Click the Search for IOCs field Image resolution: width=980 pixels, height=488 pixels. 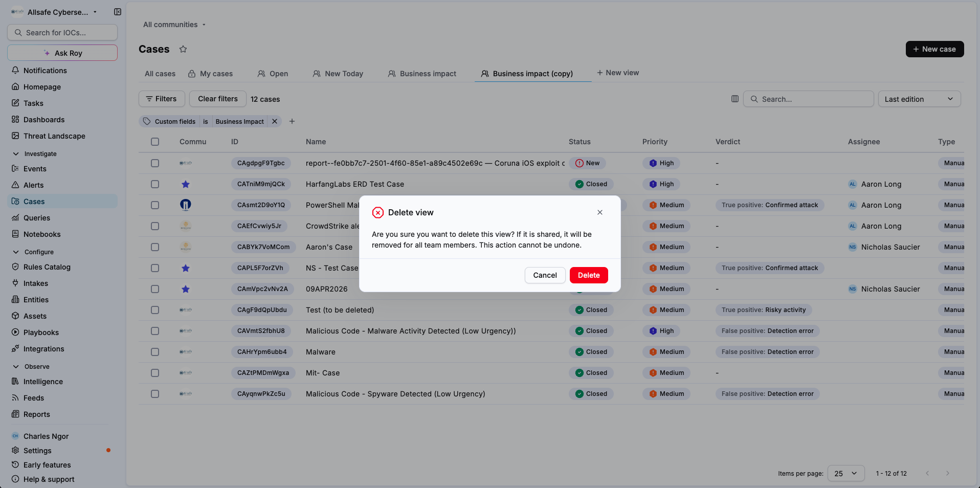(x=62, y=32)
